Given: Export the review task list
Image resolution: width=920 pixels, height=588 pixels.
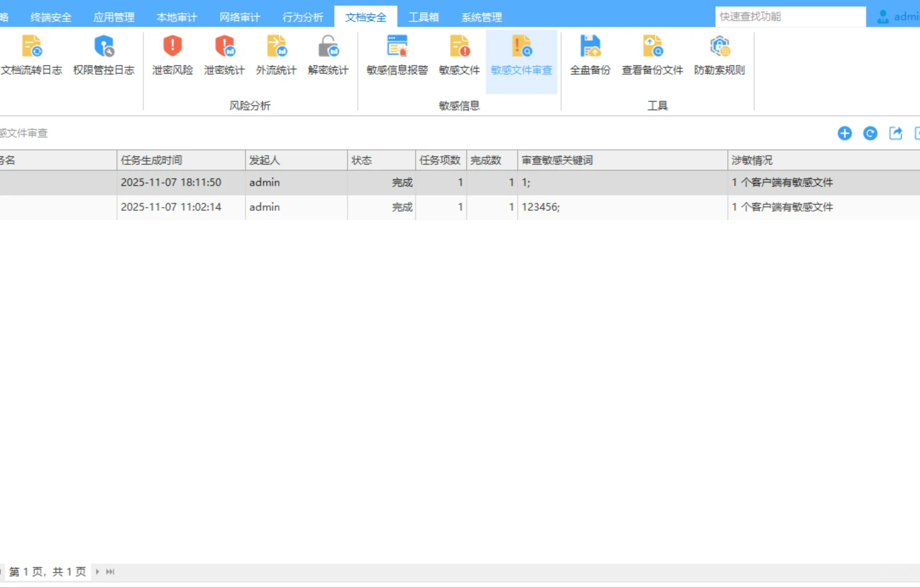Looking at the screenshot, I should pos(896,133).
